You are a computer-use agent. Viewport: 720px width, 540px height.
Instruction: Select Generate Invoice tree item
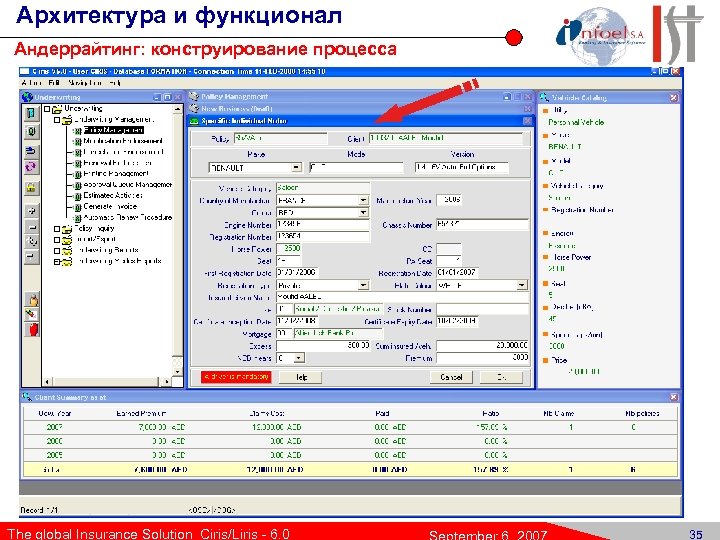click(110, 207)
